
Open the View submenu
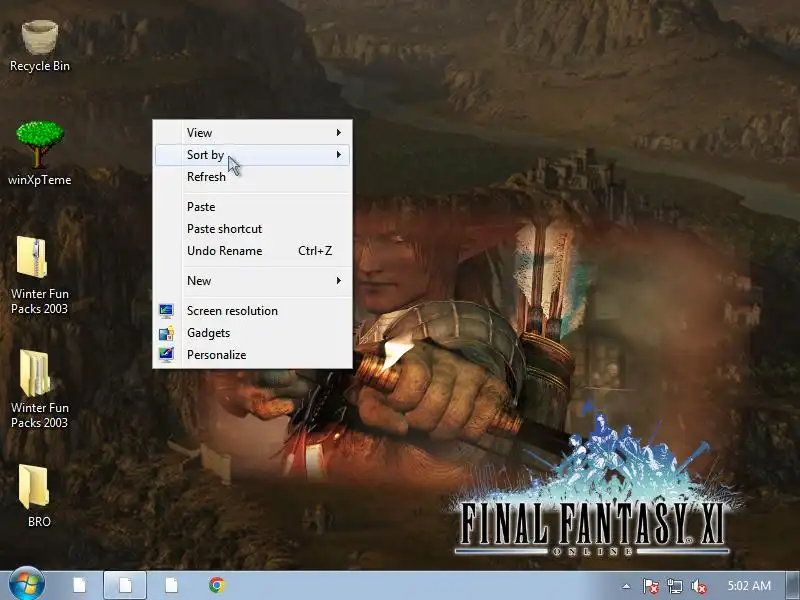[x=253, y=133]
